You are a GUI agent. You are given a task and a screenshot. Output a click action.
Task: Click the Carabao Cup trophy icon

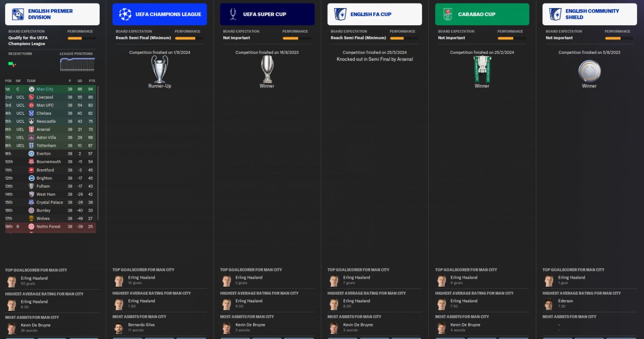[482, 69]
